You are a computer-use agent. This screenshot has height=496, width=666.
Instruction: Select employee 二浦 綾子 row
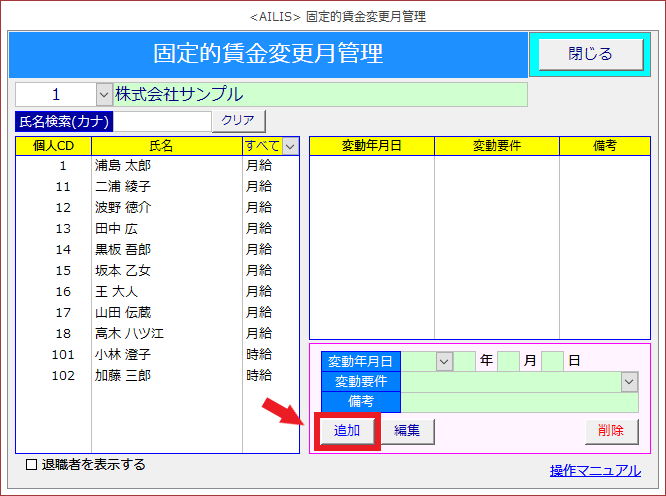(x=122, y=187)
